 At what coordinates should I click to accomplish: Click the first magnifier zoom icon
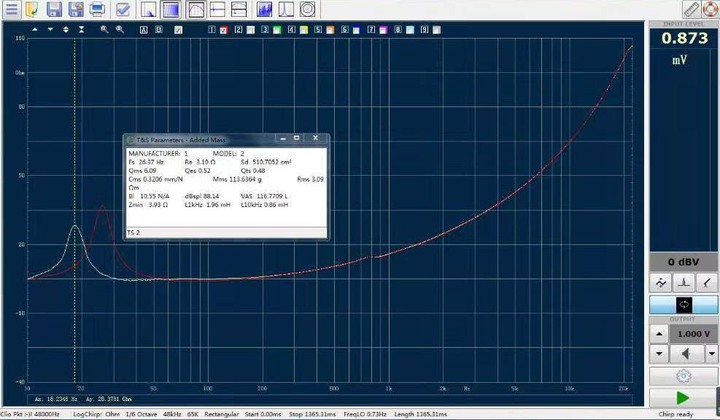pos(105,30)
